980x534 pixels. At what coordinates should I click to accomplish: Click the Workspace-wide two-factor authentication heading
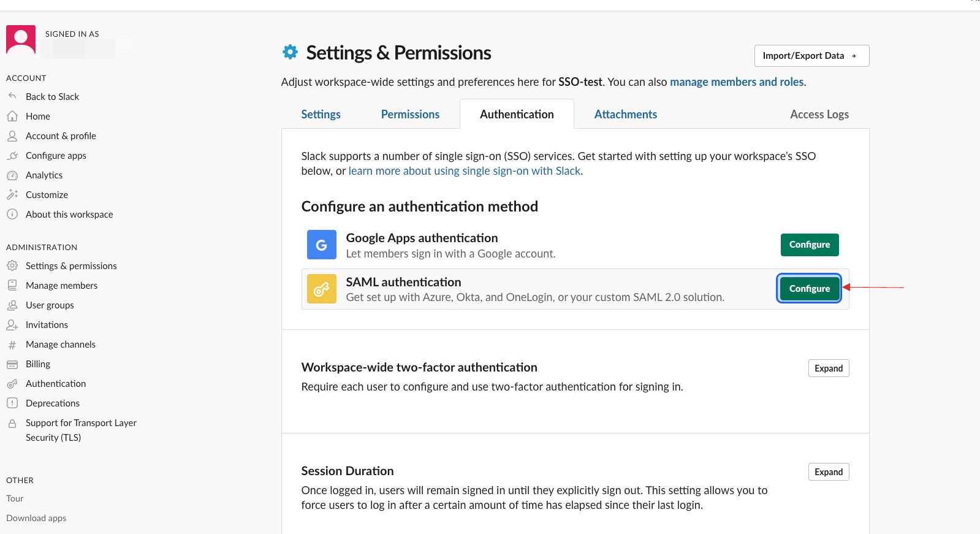pyautogui.click(x=419, y=367)
